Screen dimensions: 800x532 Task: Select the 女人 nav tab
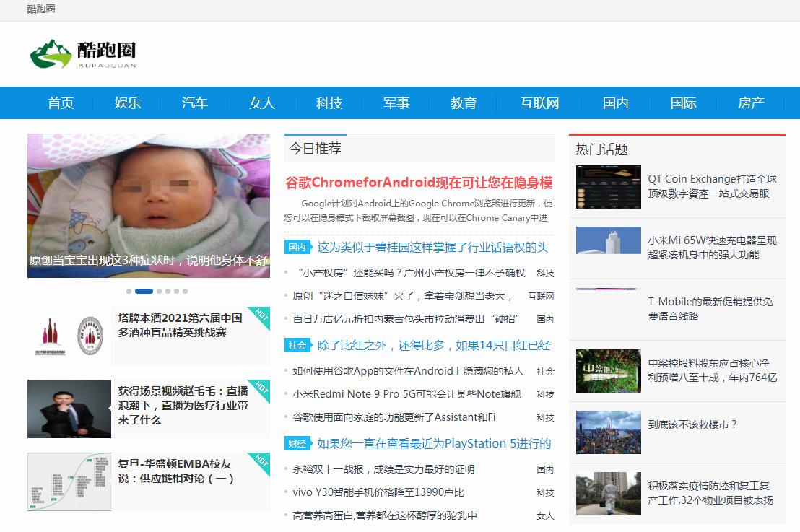(x=262, y=103)
